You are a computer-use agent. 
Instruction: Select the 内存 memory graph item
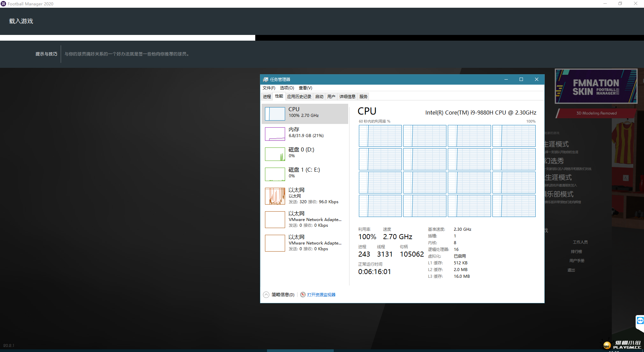(x=275, y=134)
